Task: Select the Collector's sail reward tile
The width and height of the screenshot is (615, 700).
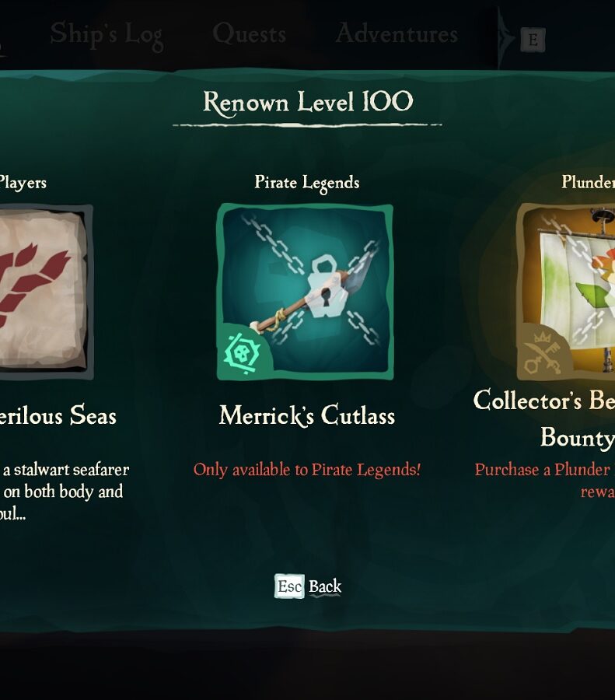Action: tap(566, 292)
